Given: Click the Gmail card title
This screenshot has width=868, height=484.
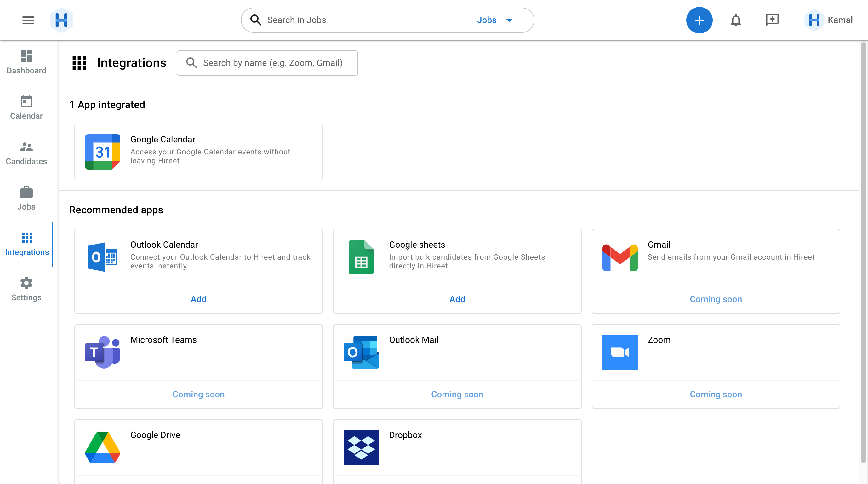Looking at the screenshot, I should [659, 245].
